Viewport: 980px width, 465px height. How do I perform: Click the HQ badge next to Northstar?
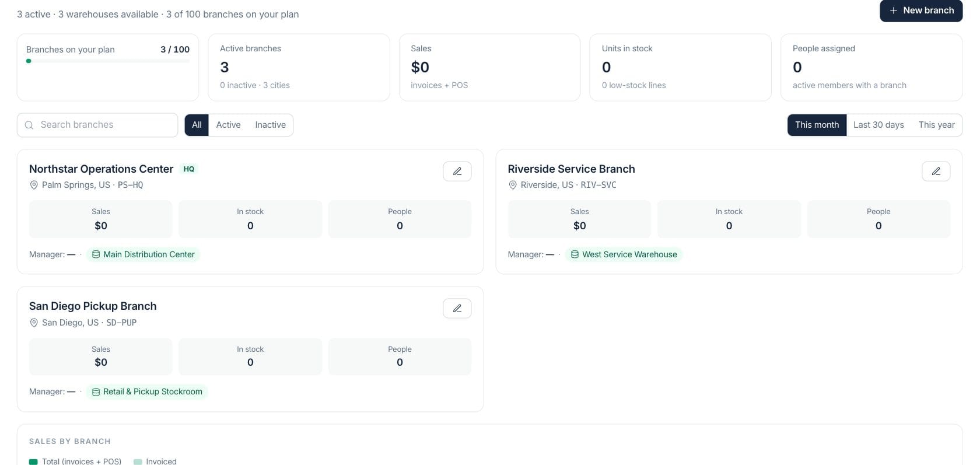pos(189,169)
